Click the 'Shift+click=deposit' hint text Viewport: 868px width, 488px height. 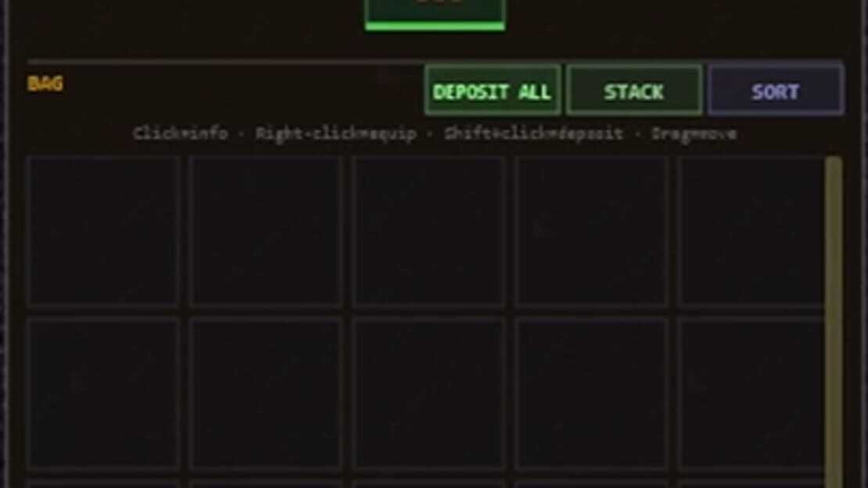pos(533,134)
